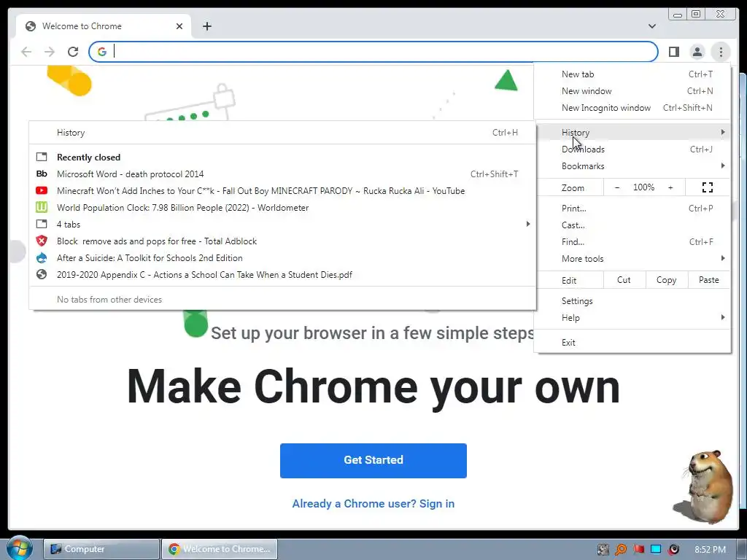The width and height of the screenshot is (747, 560).
Task: Choose Cast... in the menu
Action: tap(632, 225)
